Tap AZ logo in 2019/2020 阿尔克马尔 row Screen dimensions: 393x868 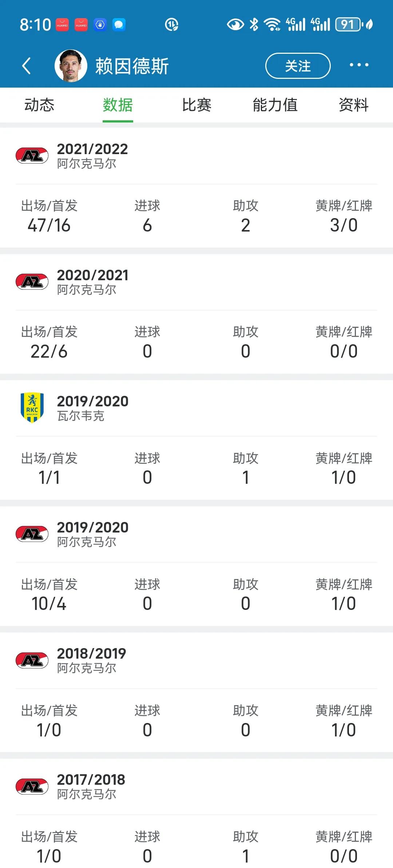(32, 534)
